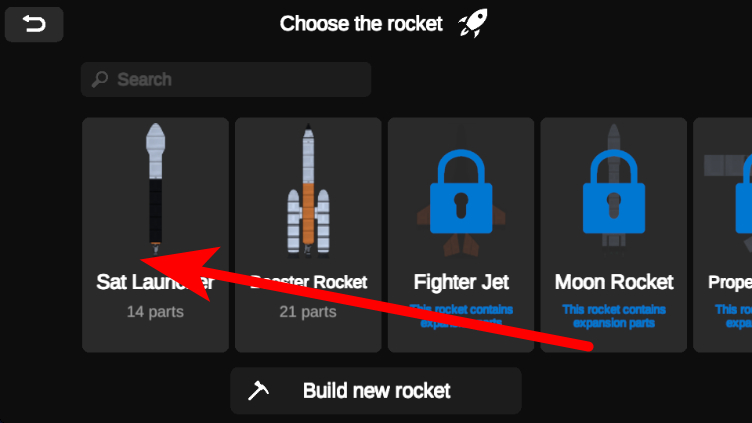Focus the Search input field
Viewport: 752px width, 423px height.
tap(235, 79)
